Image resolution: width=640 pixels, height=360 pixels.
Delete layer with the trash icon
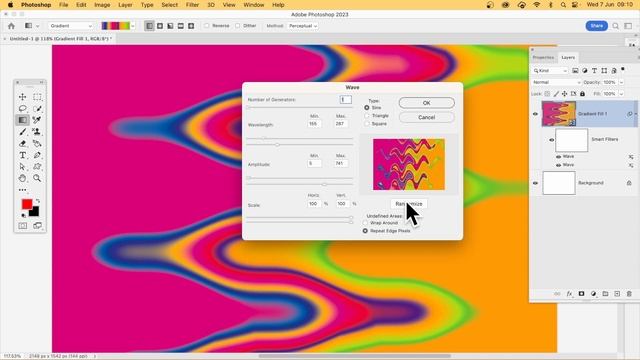click(x=629, y=294)
